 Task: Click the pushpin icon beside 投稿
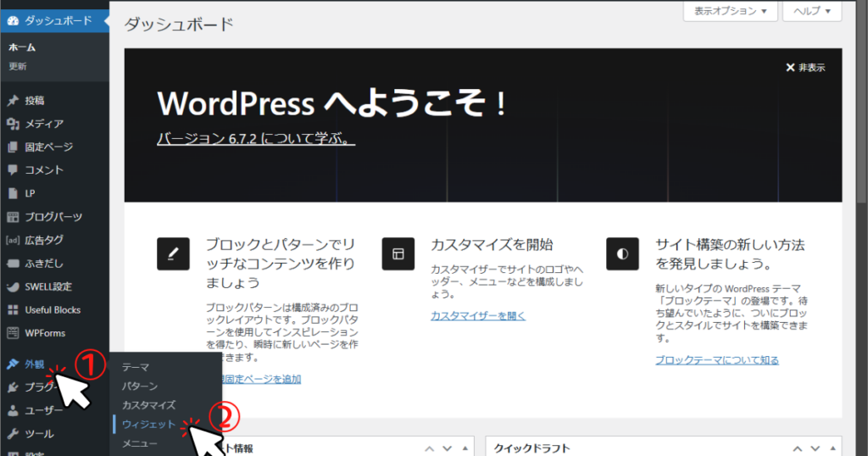13,101
